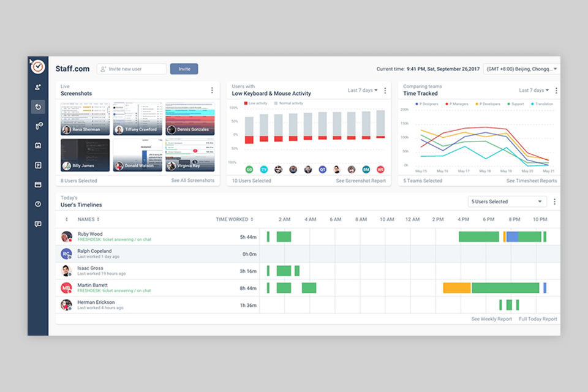Open User's Timelines three-dot menu
Image resolution: width=588 pixels, height=392 pixels.
pos(555,202)
